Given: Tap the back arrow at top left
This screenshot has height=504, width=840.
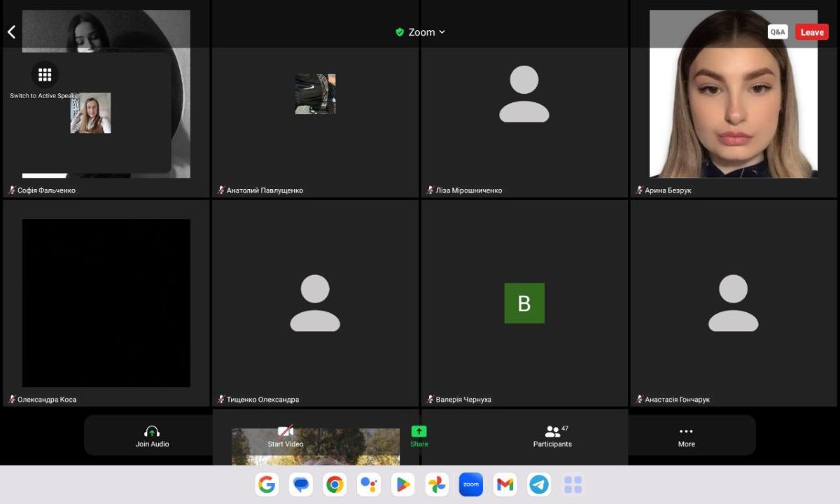Looking at the screenshot, I should (x=11, y=32).
